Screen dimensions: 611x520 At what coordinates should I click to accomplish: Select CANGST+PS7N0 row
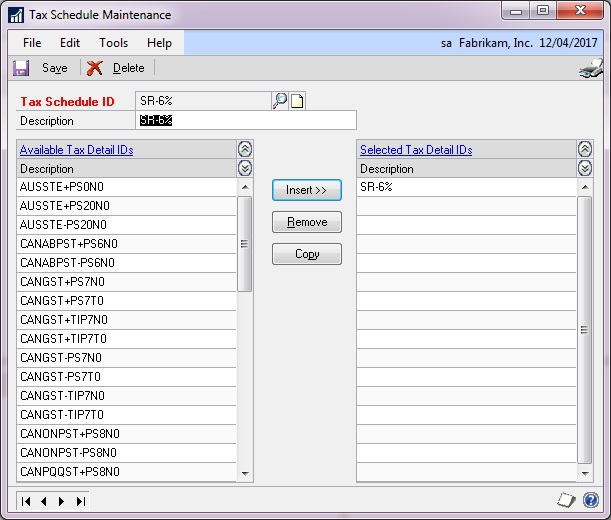127,282
